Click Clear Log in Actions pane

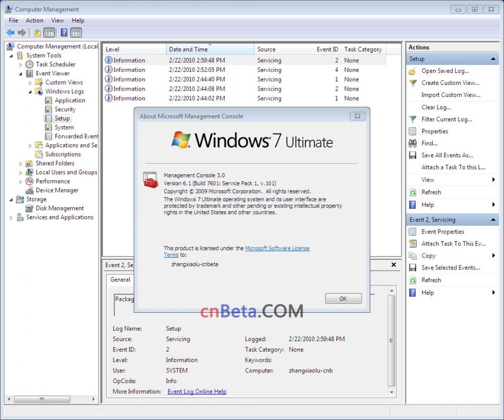436,107
